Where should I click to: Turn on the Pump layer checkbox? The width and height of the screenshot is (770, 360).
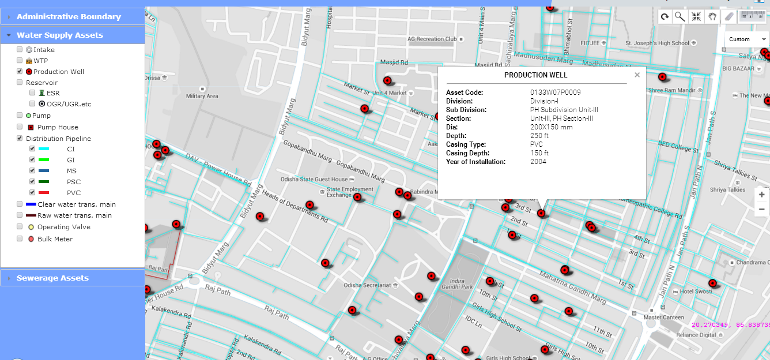[20, 115]
